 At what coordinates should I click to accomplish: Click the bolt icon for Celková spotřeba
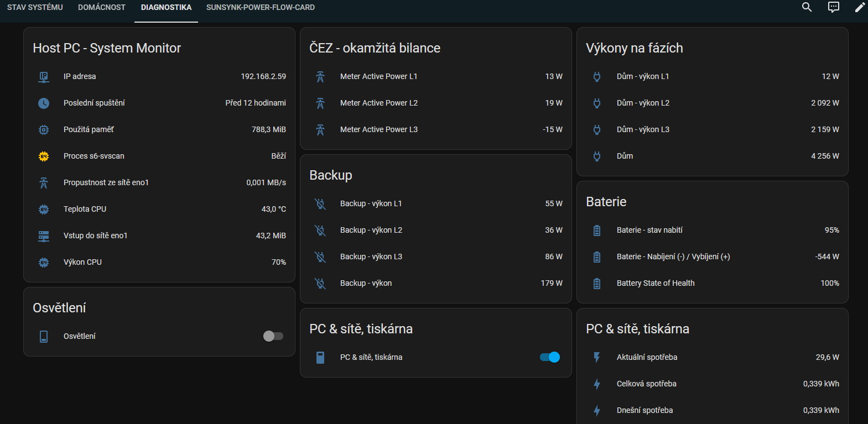coord(597,384)
